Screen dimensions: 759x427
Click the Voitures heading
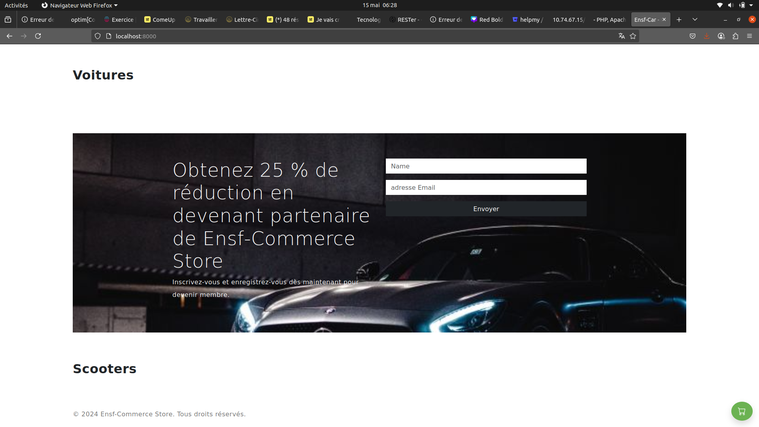click(103, 75)
